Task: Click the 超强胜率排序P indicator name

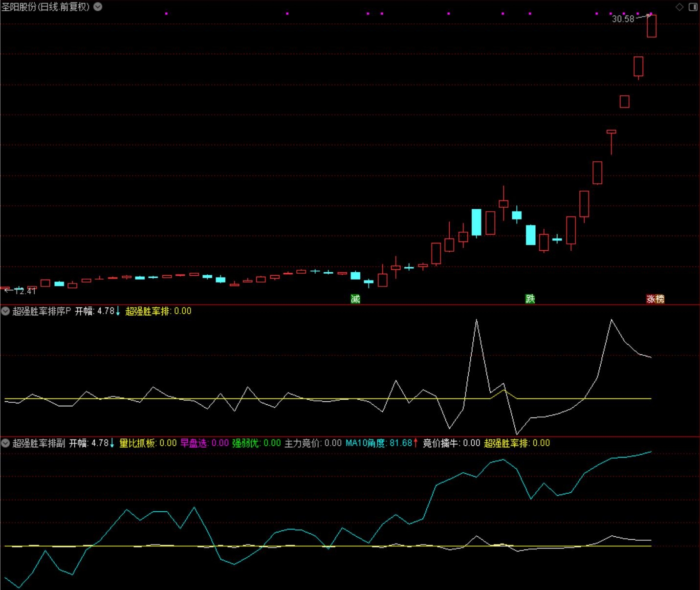Action: [x=42, y=311]
